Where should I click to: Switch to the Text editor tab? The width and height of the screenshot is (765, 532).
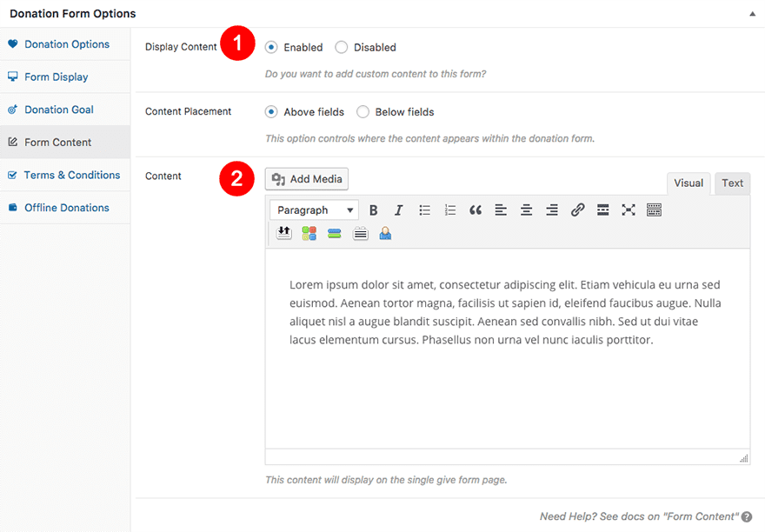coord(732,183)
